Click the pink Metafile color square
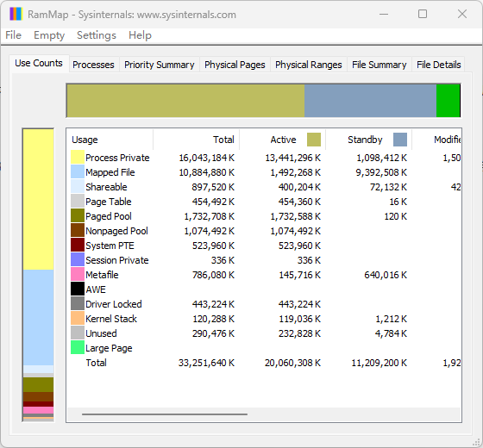The image size is (483, 448). click(78, 274)
